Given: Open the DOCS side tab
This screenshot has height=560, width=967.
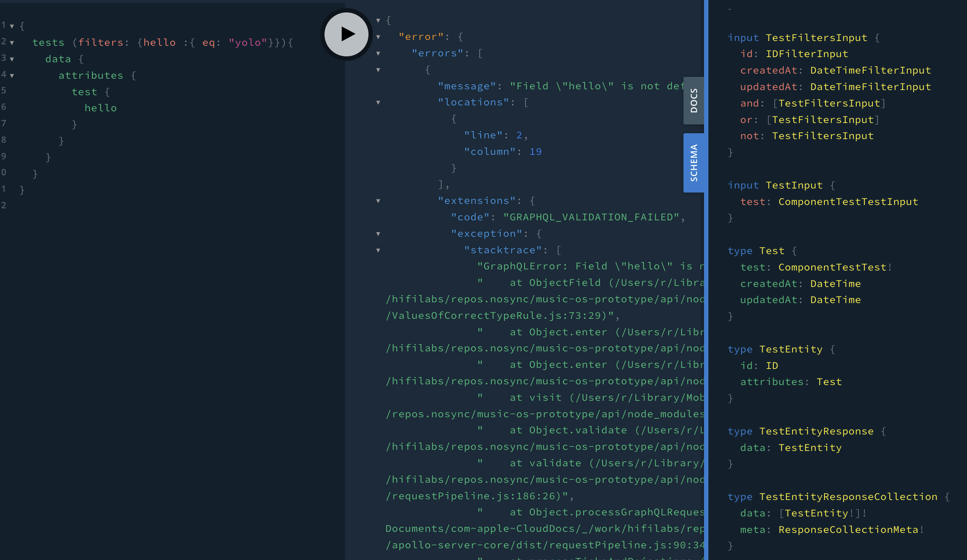Looking at the screenshot, I should [693, 101].
